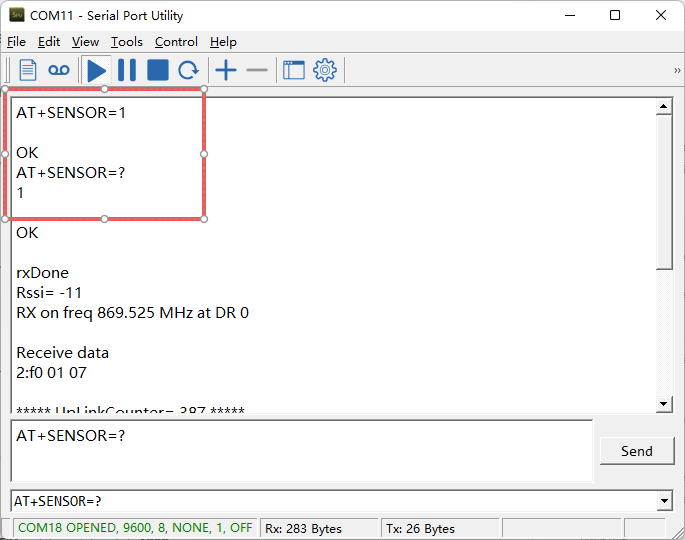Open settings with the gear icon
The height and width of the screenshot is (540, 685).
tap(325, 70)
